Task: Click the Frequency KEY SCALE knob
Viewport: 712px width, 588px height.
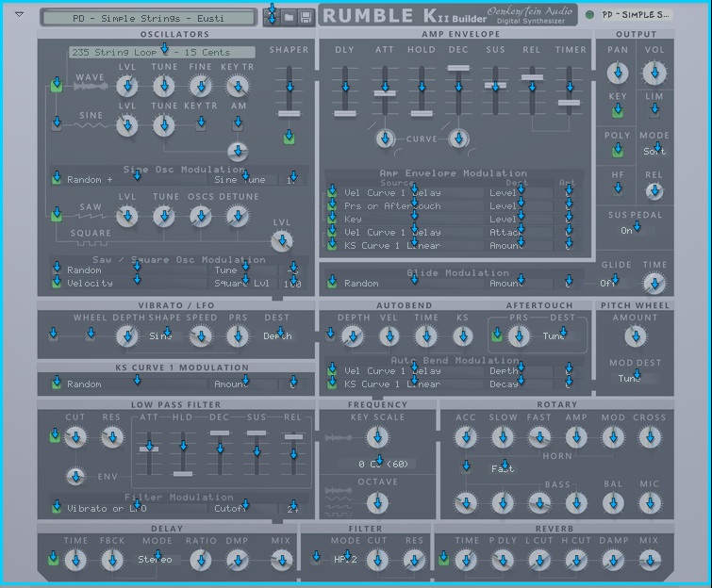Action: [377, 437]
